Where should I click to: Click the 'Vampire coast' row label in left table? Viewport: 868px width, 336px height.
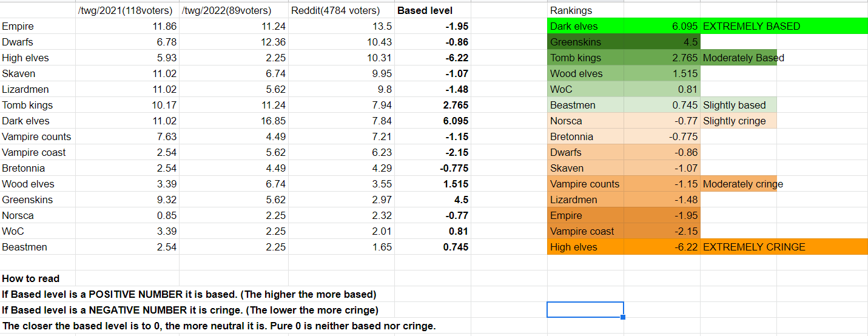pos(38,153)
